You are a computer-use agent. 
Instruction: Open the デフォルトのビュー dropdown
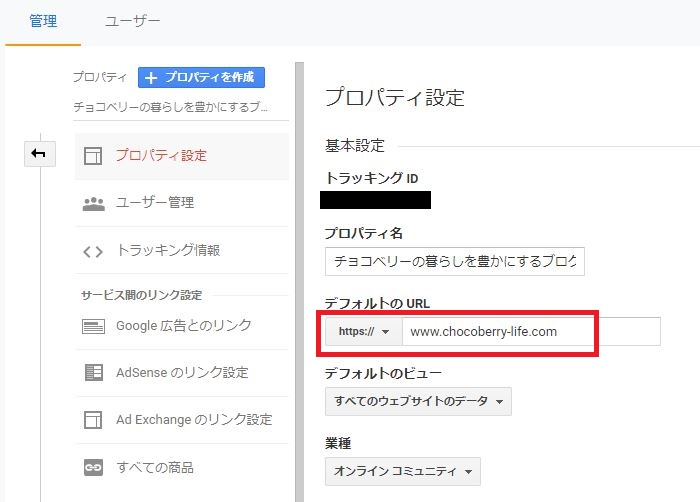(x=418, y=402)
